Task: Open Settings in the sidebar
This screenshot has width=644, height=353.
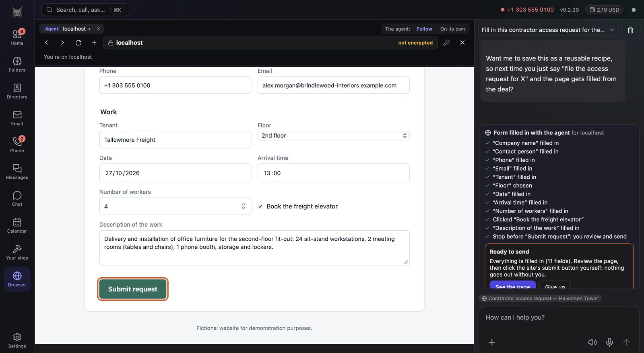Action: [17, 341]
